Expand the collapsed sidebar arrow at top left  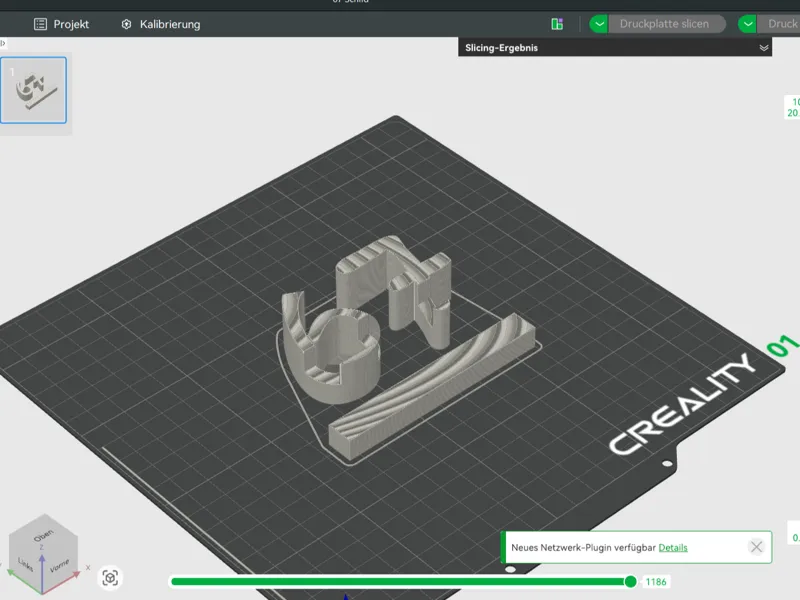tap(3, 43)
